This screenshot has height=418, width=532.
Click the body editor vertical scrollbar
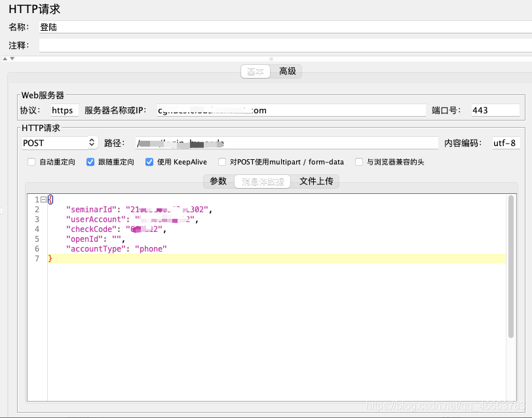click(x=511, y=267)
